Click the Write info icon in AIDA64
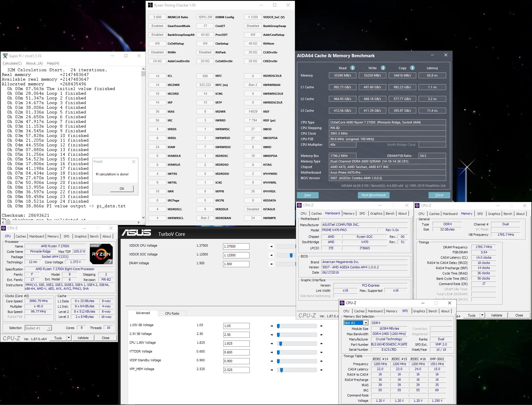The image size is (532, 405). tap(383, 68)
